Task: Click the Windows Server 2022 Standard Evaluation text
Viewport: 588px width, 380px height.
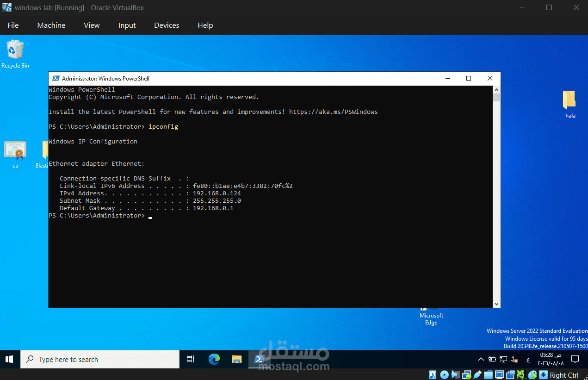Action: (537, 331)
